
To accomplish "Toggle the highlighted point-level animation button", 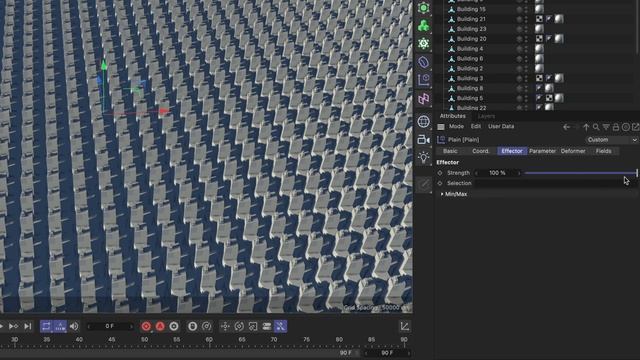I will [280, 326].
